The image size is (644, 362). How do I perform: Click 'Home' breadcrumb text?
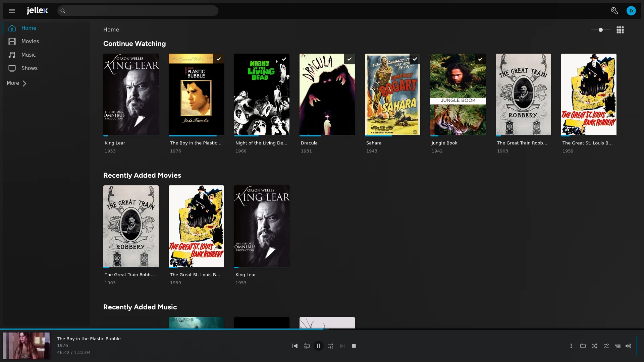[x=111, y=30]
